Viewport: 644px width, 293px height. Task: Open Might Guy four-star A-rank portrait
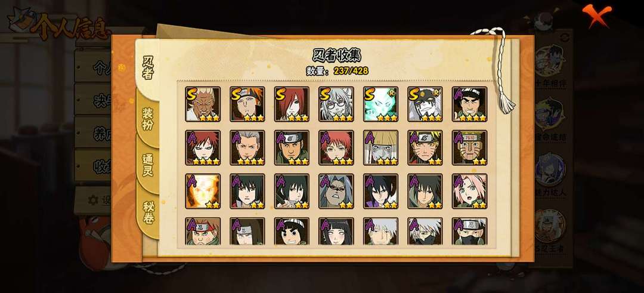469,104
